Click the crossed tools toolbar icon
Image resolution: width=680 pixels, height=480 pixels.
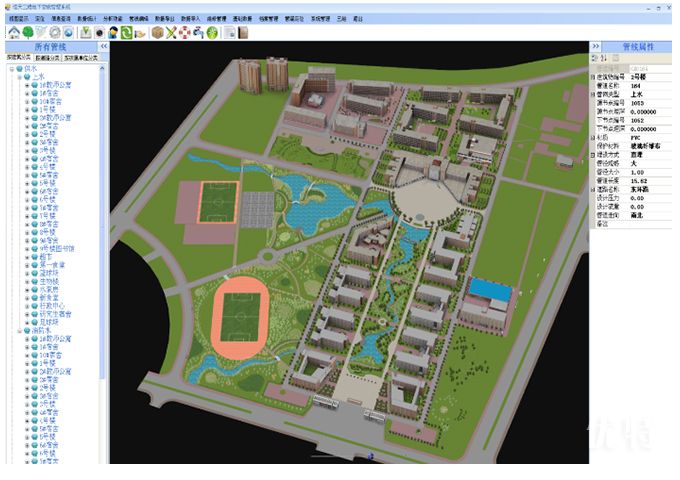pyautogui.click(x=171, y=32)
